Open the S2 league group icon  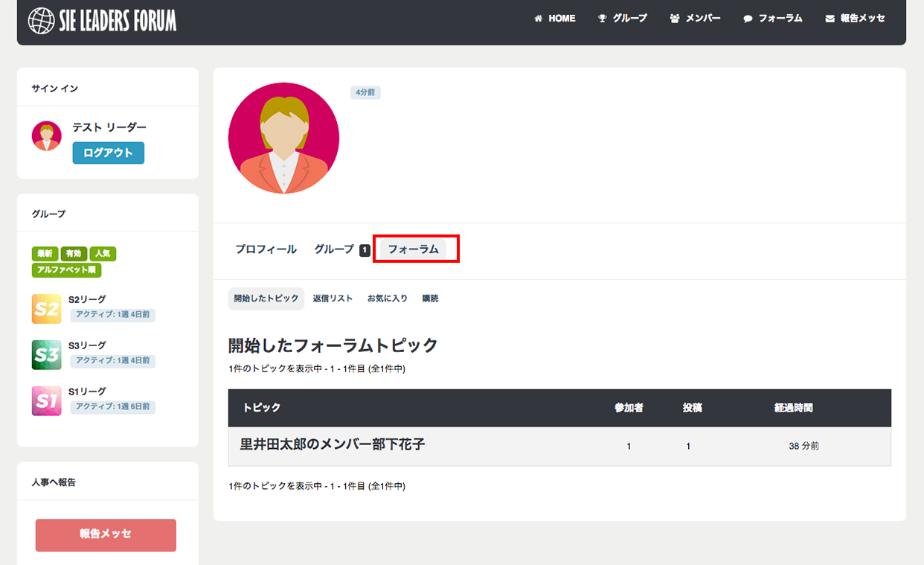click(46, 309)
